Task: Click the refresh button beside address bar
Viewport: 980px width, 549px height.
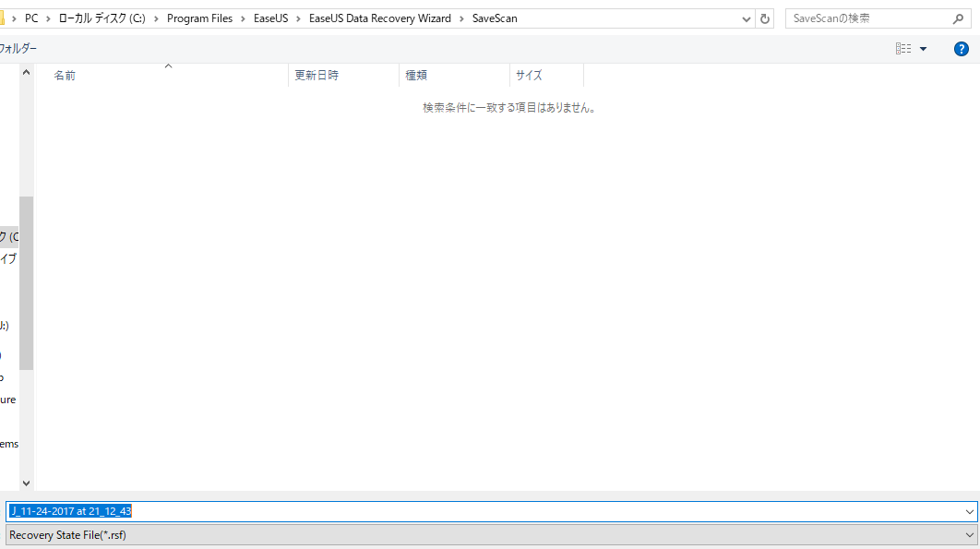Action: (765, 18)
